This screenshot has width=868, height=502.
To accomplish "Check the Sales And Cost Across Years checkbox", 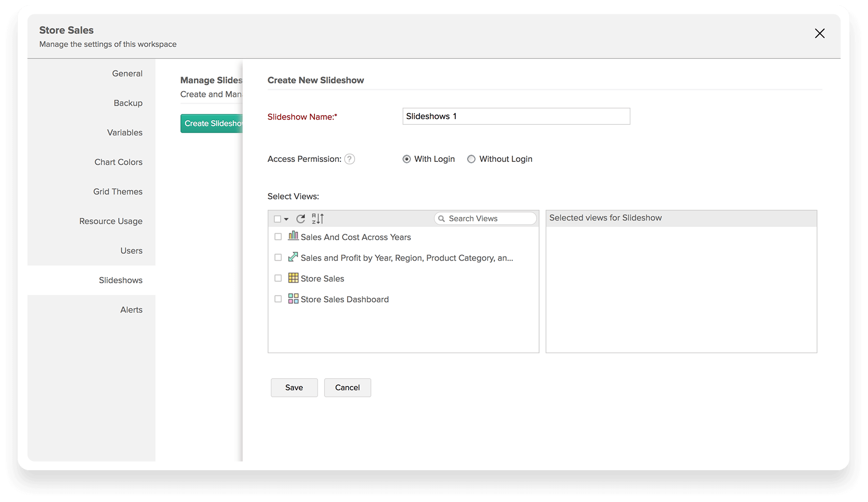I will pyautogui.click(x=278, y=237).
